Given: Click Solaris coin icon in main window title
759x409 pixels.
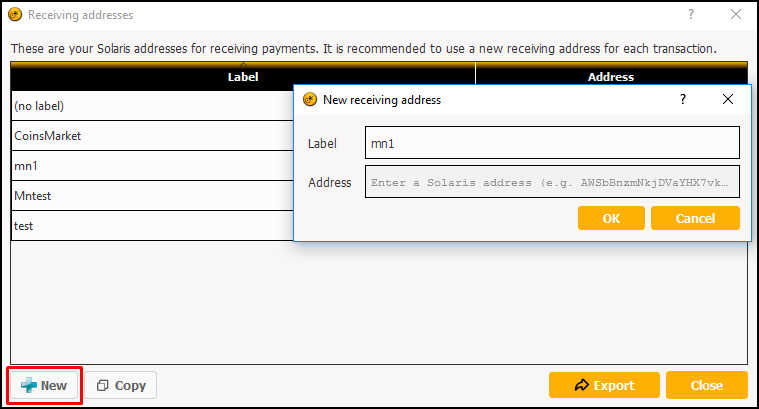Looking at the screenshot, I should 15,15.
